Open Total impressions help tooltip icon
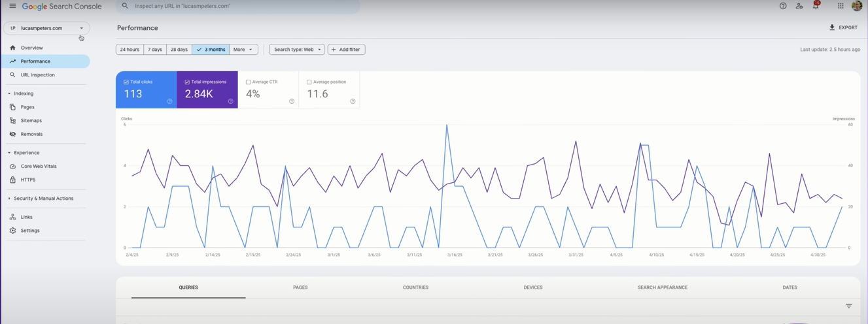Viewport: 868px width, 324px height. 230,101
